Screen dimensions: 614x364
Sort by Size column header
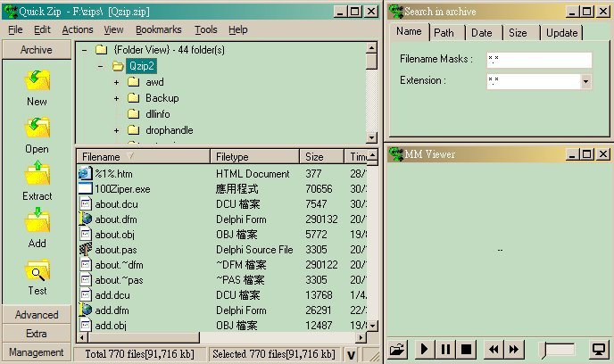coord(321,156)
